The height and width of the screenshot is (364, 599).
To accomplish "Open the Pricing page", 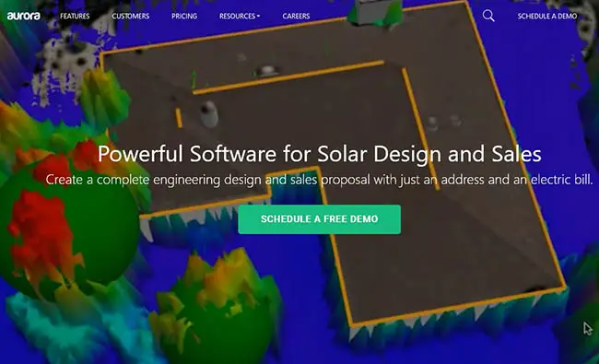I will point(184,16).
